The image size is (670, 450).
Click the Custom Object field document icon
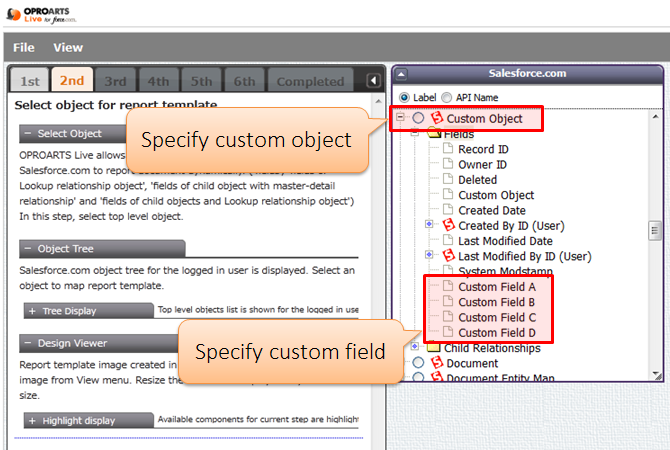(448, 194)
